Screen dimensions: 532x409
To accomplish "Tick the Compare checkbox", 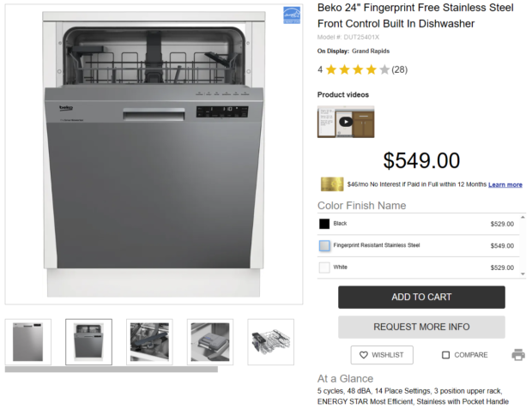I will pyautogui.click(x=445, y=355).
